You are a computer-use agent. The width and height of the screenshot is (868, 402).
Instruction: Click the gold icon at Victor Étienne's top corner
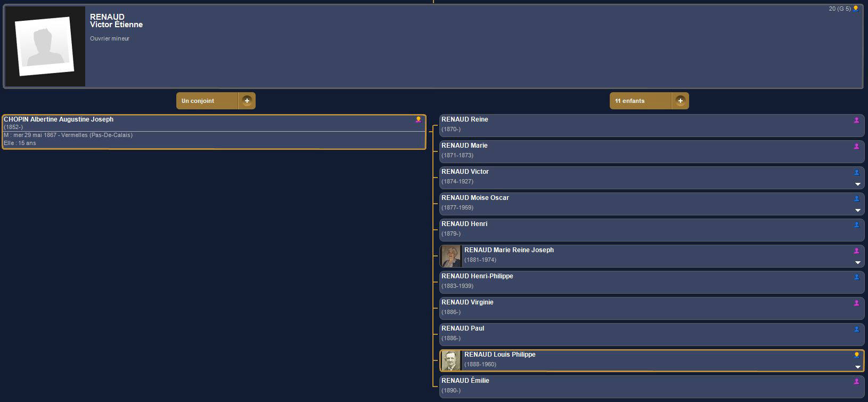click(x=856, y=9)
